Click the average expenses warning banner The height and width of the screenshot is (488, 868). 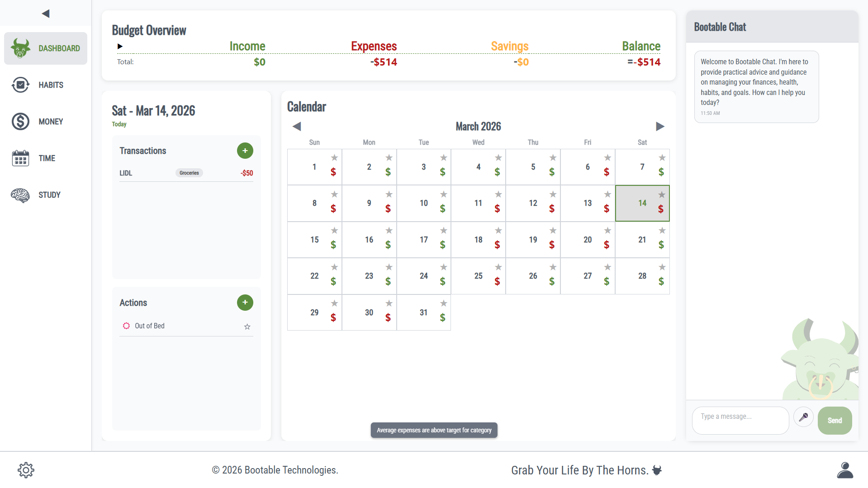pyautogui.click(x=433, y=430)
